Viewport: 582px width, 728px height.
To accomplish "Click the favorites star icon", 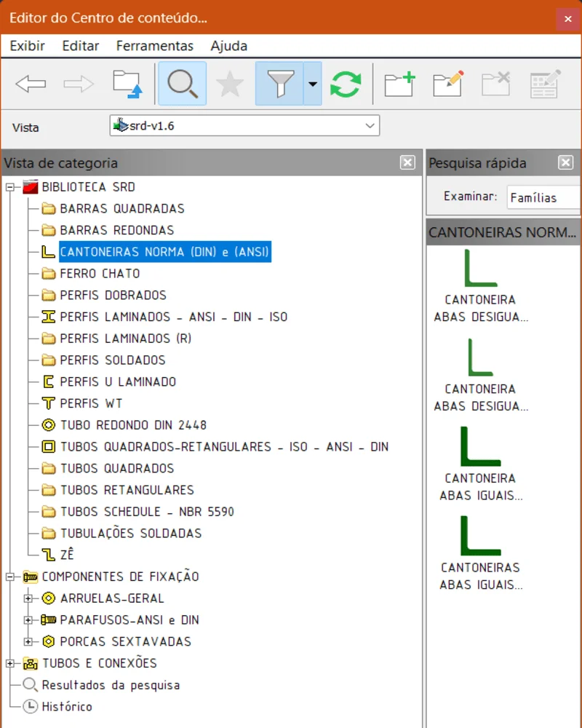I will pos(230,84).
